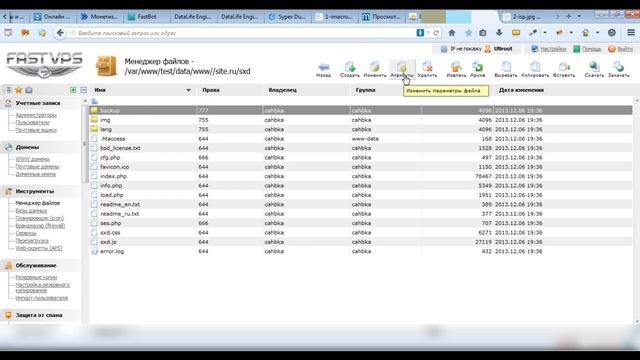The height and width of the screenshot is (360, 640).
Task: Click the Назад back arrow in file manager toolbar
Action: [323, 69]
